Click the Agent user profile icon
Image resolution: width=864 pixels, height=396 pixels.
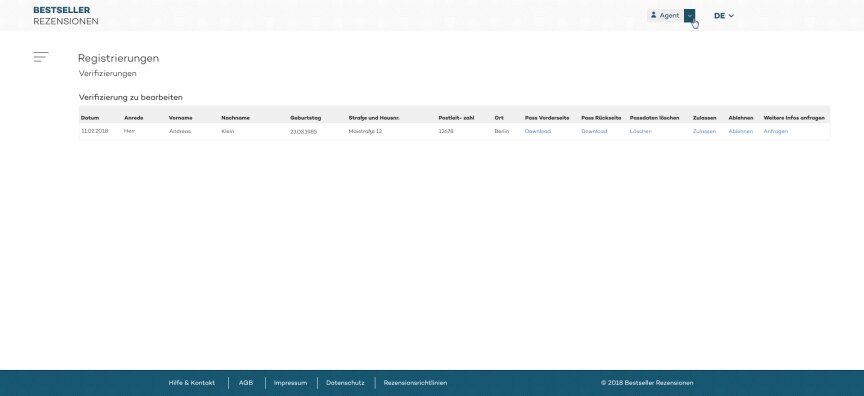[x=654, y=15]
